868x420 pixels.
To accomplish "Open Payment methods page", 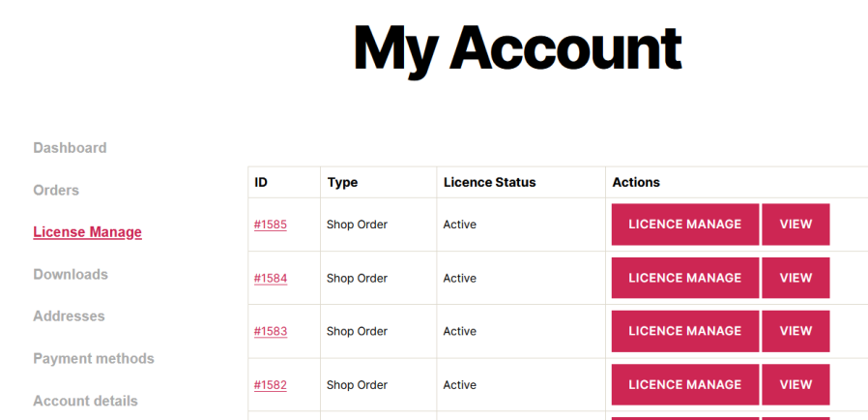I will coord(94,359).
